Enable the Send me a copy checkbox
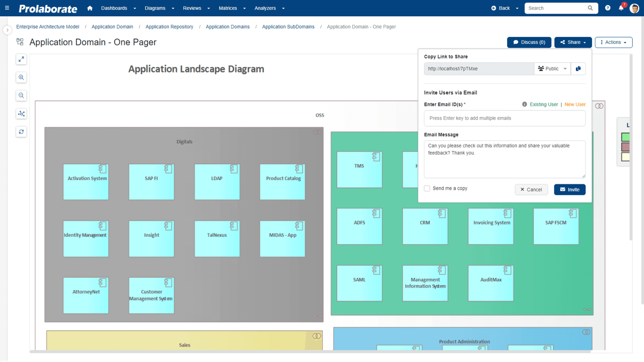The height and width of the screenshot is (362, 644). pos(427,188)
